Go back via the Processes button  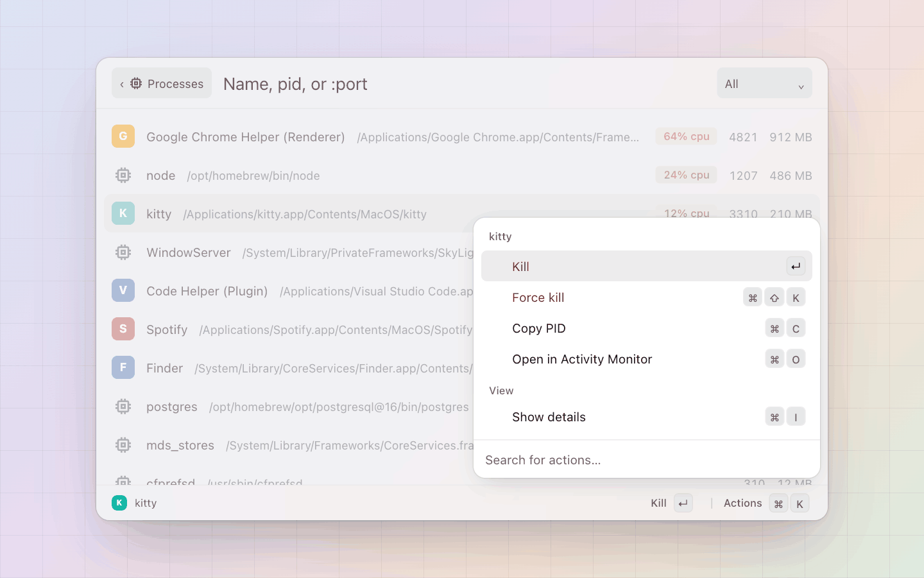pyautogui.click(x=162, y=83)
